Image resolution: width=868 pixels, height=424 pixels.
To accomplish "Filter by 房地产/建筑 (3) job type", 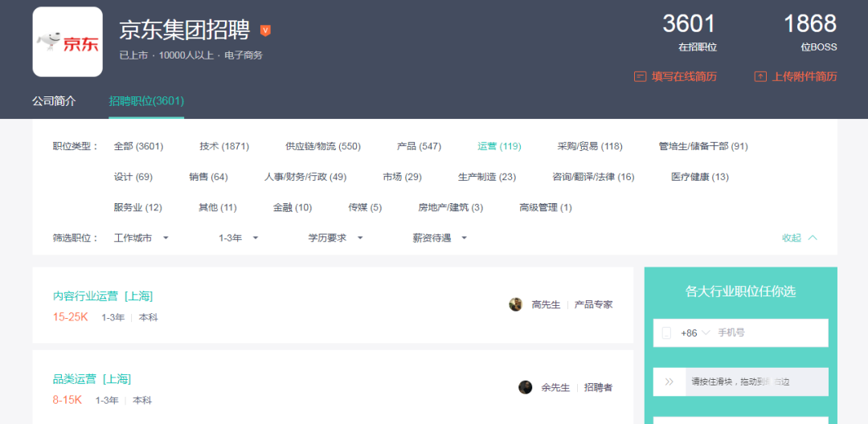I will click(x=451, y=208).
